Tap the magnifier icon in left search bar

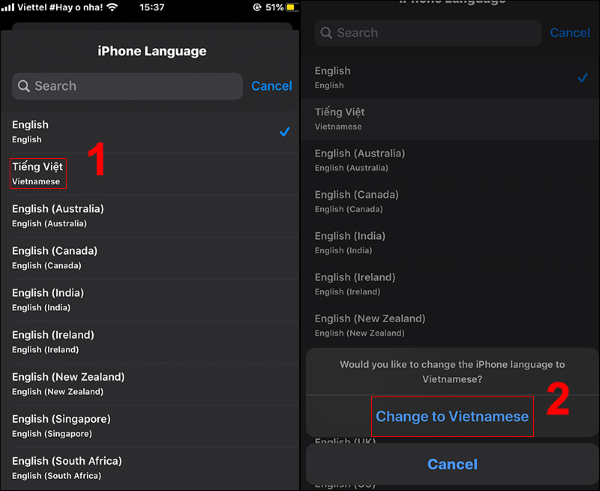(x=25, y=87)
